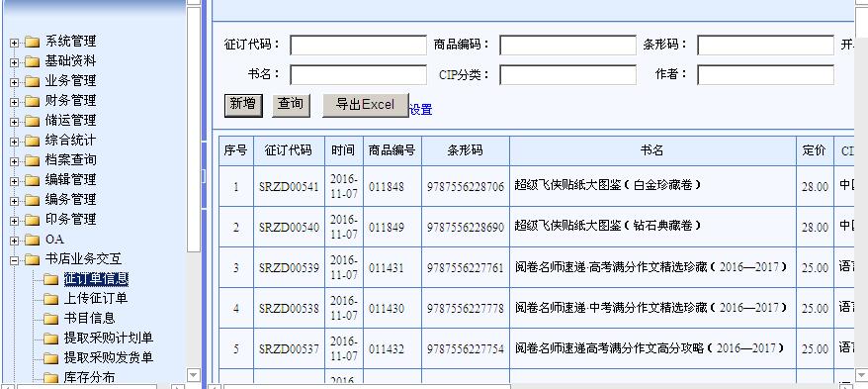Click the folder icon beside 提取采购计划单
The width and height of the screenshot is (868, 389).
[x=51, y=340]
